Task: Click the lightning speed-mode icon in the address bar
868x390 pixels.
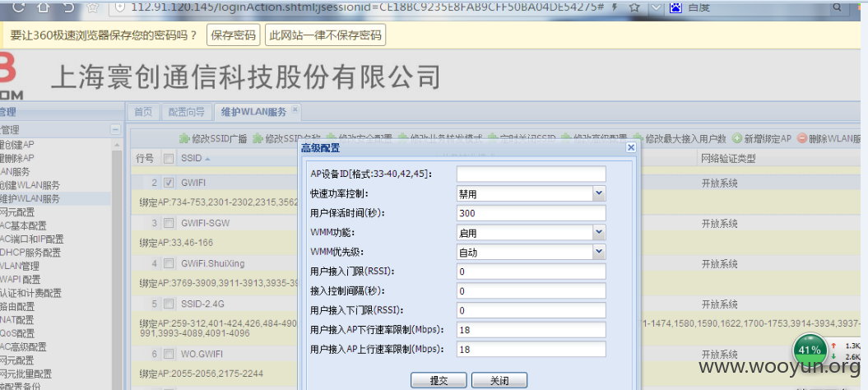Action: tap(615, 7)
